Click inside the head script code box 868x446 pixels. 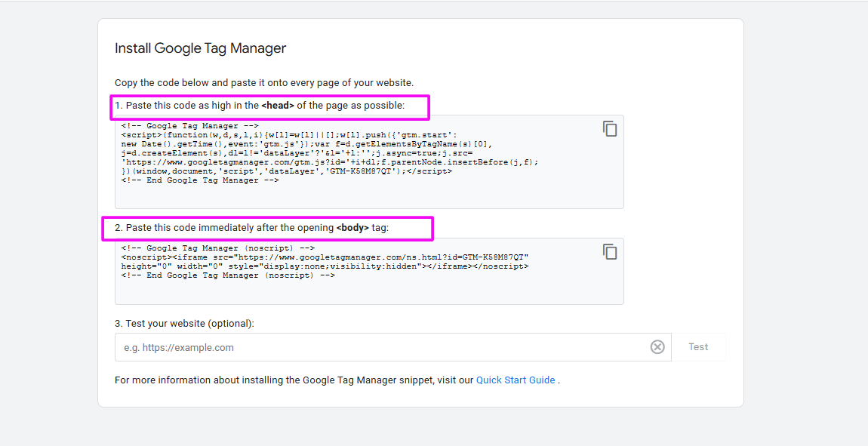coord(369,162)
